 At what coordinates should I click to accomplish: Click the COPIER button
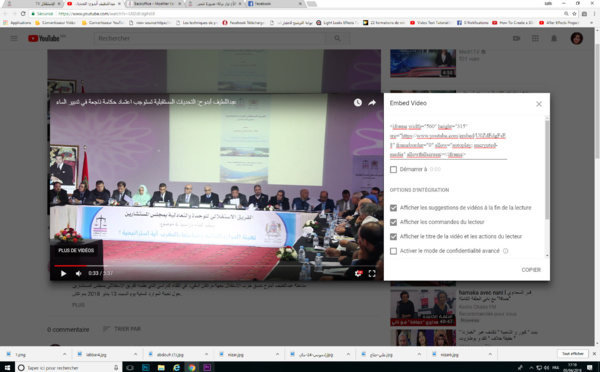click(x=531, y=270)
